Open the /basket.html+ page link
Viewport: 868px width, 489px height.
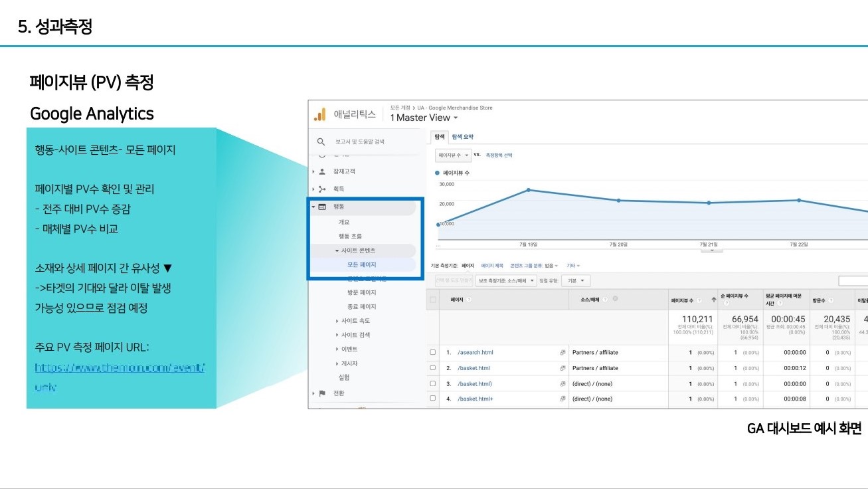pos(476,399)
